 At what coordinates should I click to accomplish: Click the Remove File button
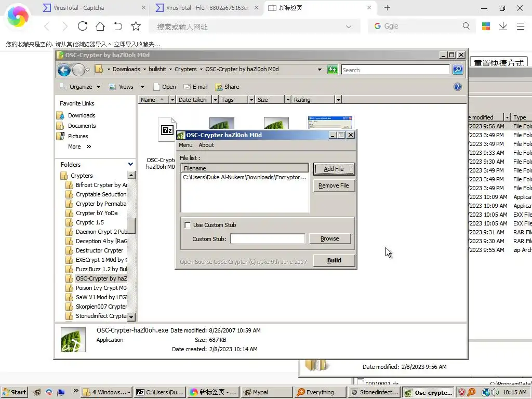[x=334, y=185]
